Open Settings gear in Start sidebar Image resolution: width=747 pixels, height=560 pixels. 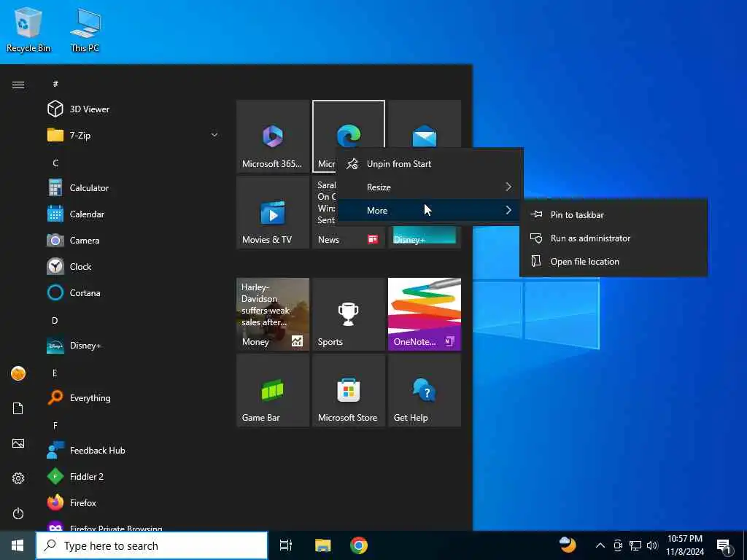point(18,478)
